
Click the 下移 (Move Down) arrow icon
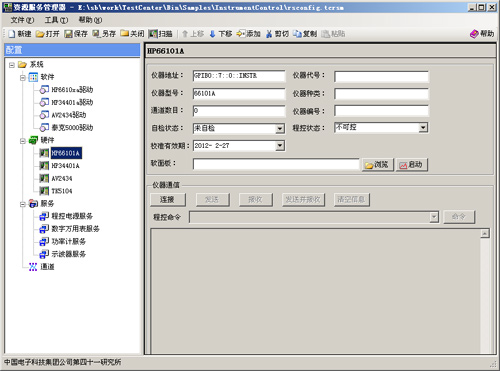tap(212, 34)
